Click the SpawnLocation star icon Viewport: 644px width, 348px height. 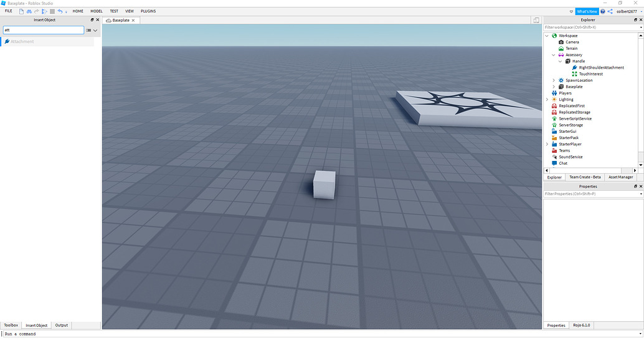561,80
